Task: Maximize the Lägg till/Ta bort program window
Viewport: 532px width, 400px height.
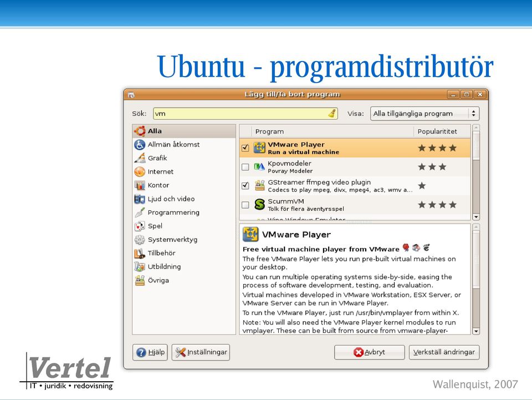Action: point(467,95)
